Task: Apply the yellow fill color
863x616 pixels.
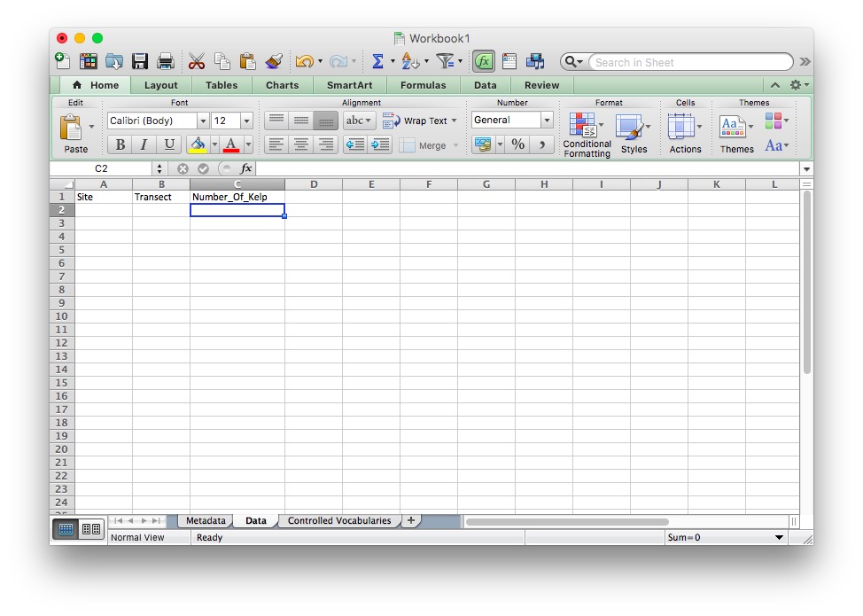Action: coord(198,144)
